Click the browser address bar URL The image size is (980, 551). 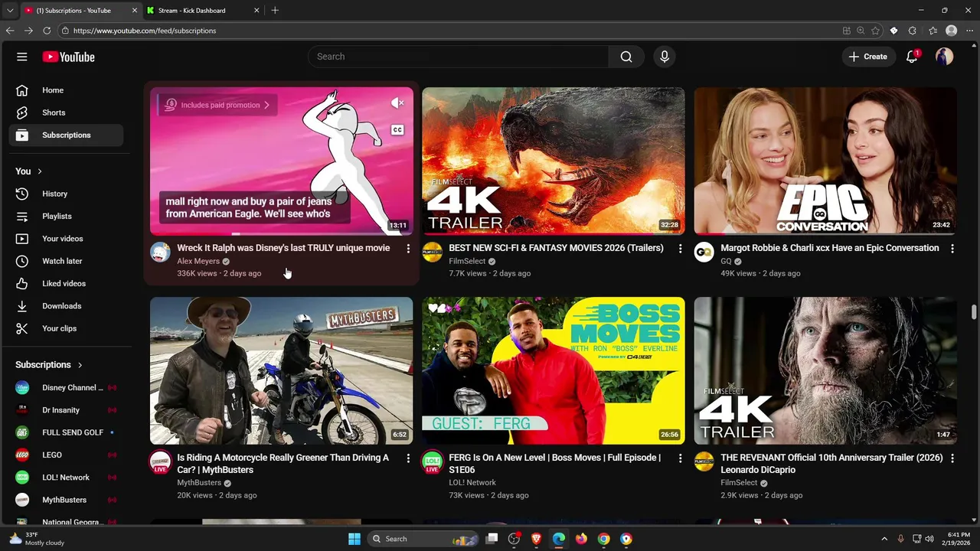click(145, 31)
